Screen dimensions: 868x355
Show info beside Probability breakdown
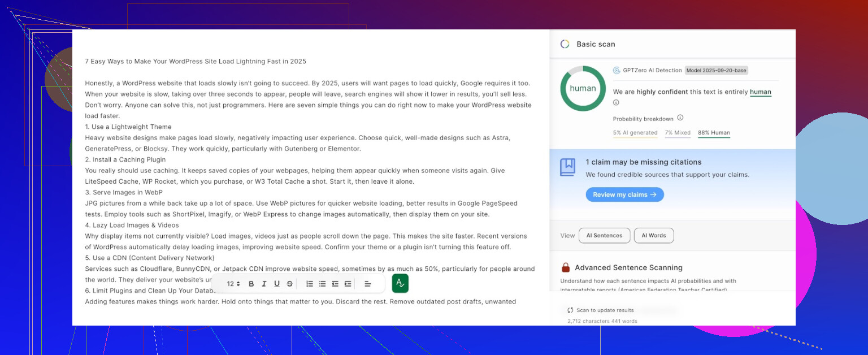point(680,118)
